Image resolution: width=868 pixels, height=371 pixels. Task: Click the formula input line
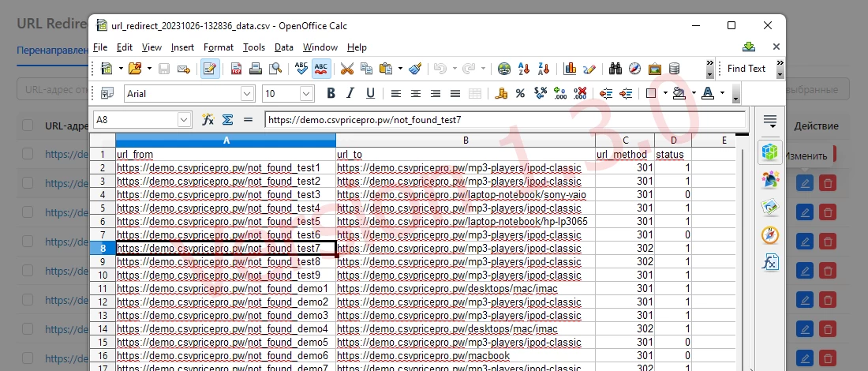click(505, 120)
